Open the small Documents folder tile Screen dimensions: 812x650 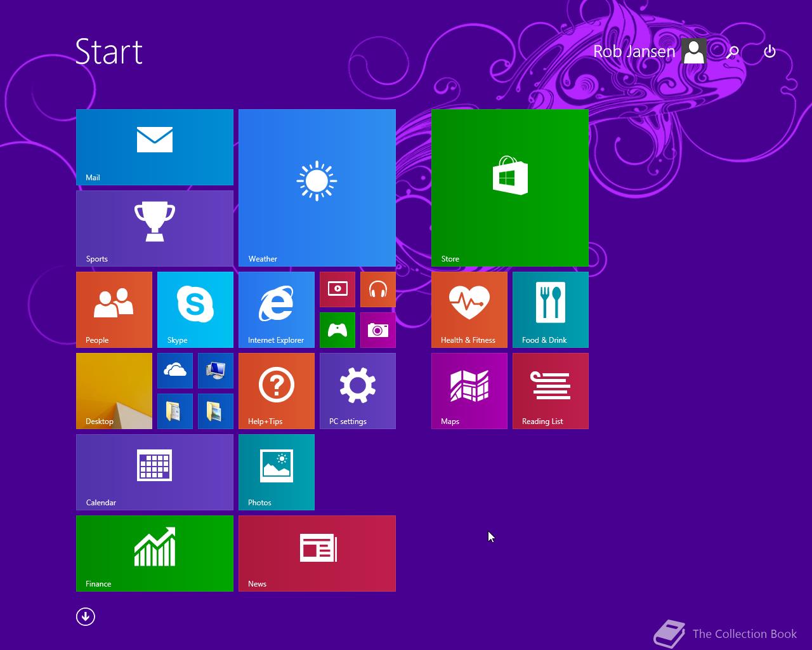tap(175, 411)
